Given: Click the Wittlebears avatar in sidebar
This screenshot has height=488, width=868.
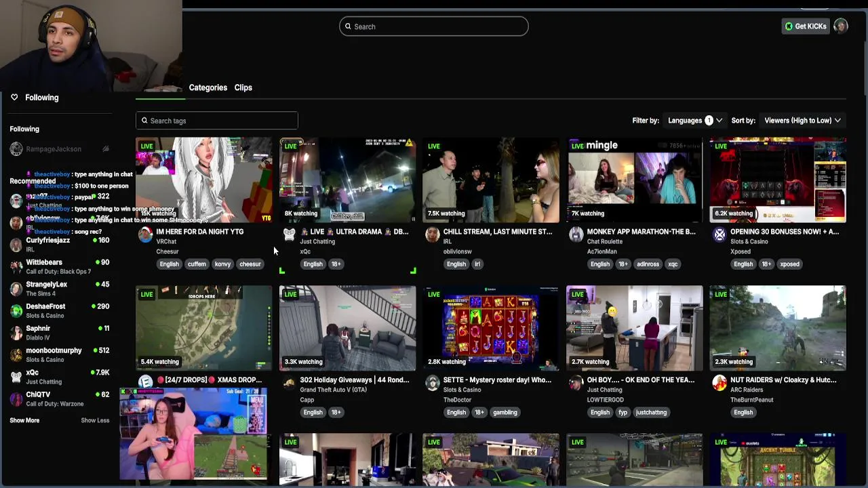Looking at the screenshot, I should [16, 266].
